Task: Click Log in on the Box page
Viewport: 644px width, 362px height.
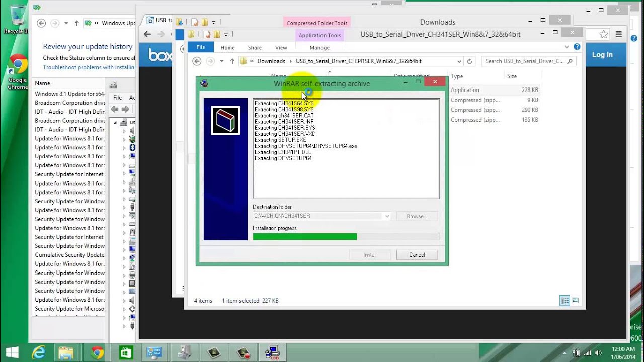Action: pyautogui.click(x=602, y=55)
